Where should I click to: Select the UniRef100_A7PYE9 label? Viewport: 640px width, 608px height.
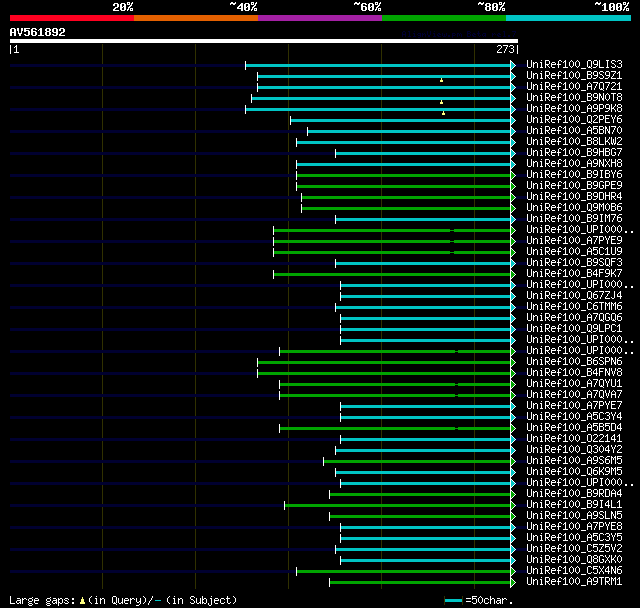point(574,241)
